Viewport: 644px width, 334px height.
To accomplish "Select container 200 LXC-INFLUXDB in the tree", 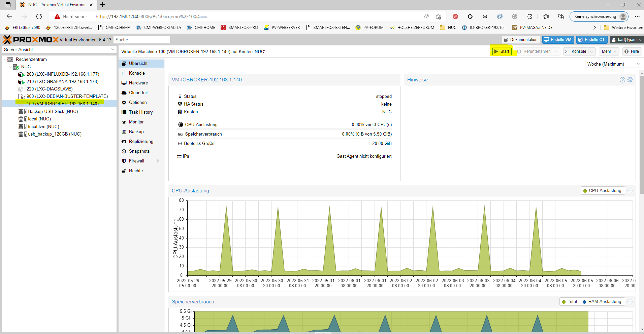I will tap(63, 74).
